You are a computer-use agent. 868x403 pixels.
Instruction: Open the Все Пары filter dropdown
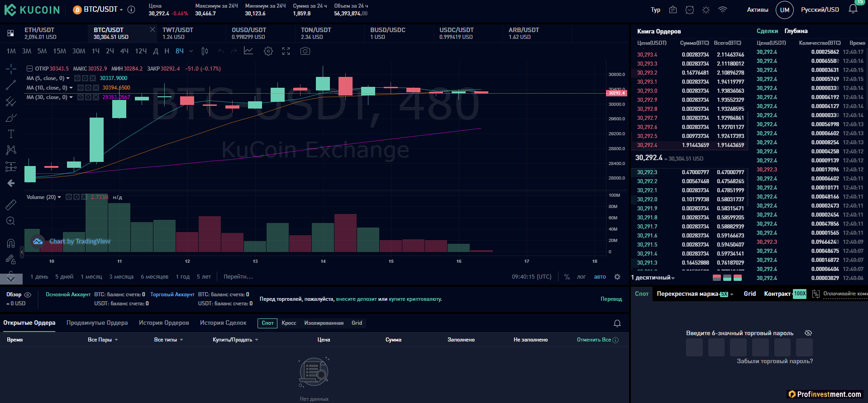pos(103,340)
